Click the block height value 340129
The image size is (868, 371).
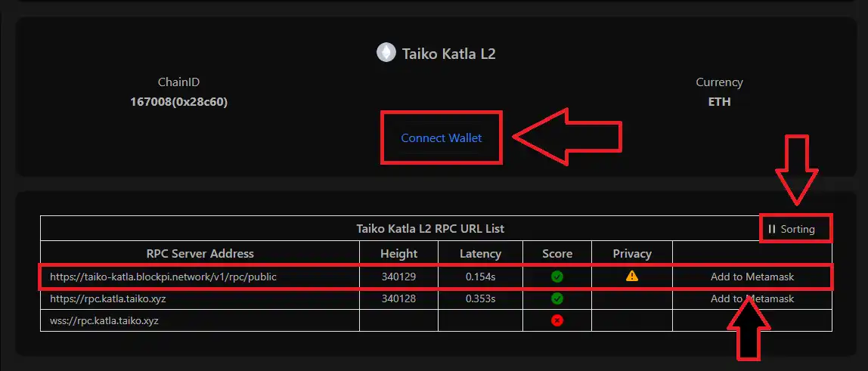click(x=398, y=277)
